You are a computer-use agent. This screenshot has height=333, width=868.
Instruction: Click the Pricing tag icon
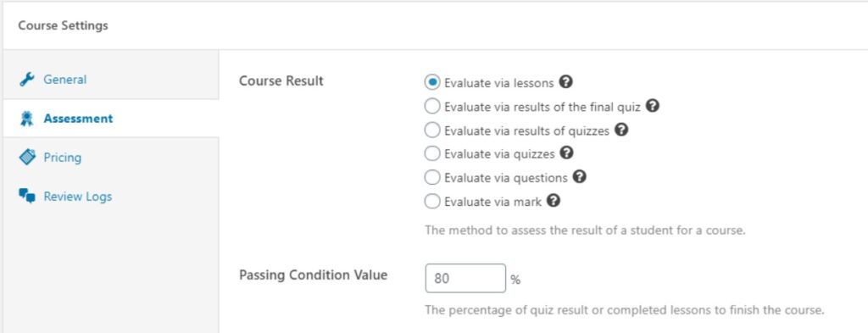[x=26, y=158]
